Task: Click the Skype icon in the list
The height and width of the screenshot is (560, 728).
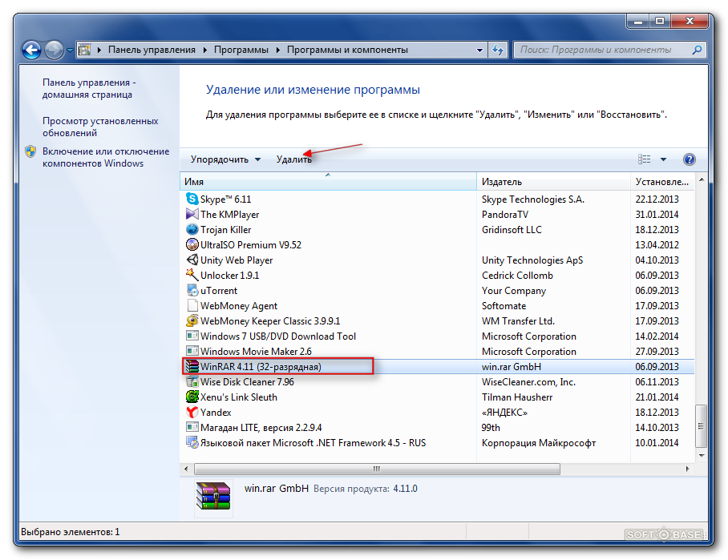Action: tap(192, 199)
